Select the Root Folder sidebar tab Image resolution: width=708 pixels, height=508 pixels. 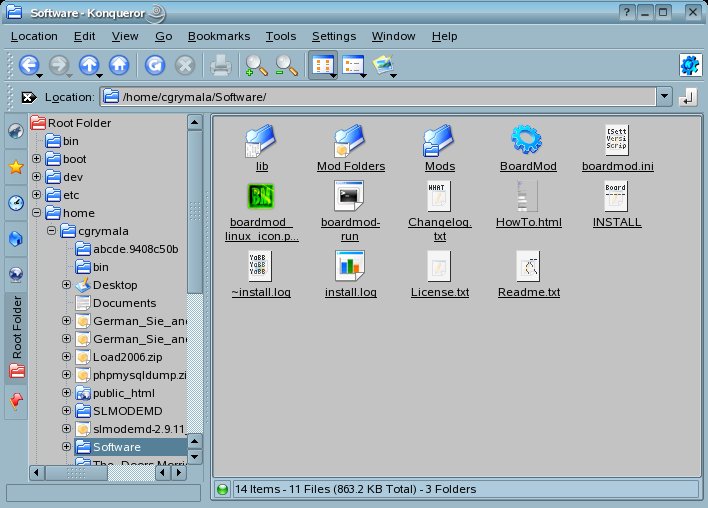click(x=16, y=338)
